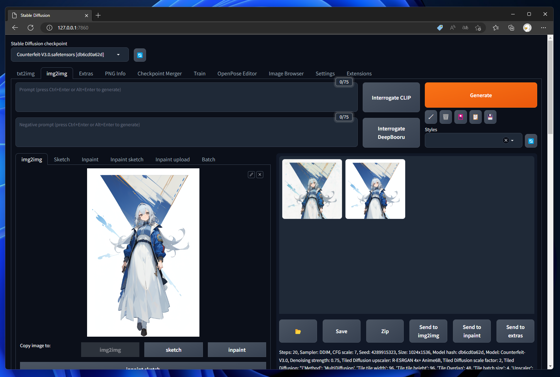Open the Stable Diffusion checkpoint dropdown
The width and height of the screenshot is (560, 377).
click(70, 55)
